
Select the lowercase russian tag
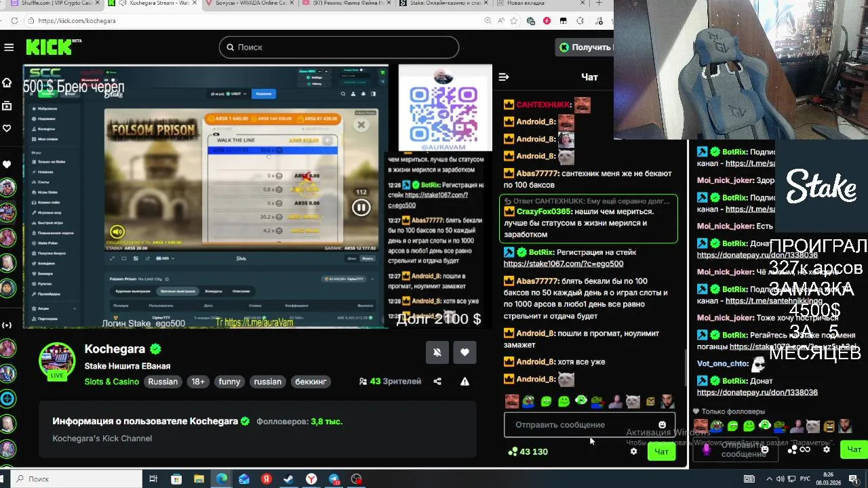[267, 382]
